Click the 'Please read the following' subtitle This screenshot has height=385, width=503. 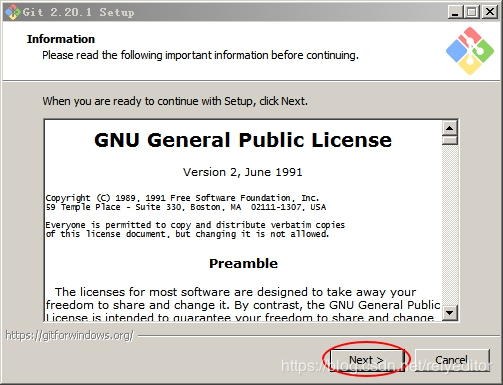(200, 55)
